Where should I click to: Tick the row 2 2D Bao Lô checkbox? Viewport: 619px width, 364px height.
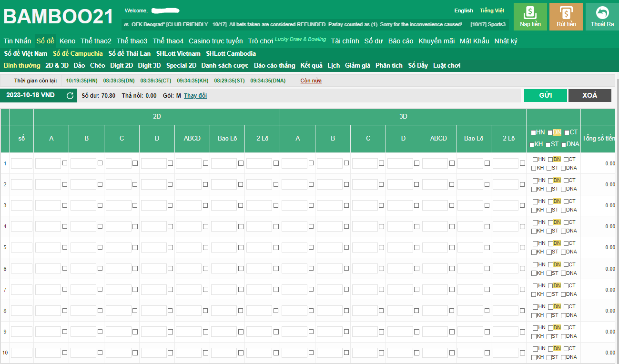[241, 184]
